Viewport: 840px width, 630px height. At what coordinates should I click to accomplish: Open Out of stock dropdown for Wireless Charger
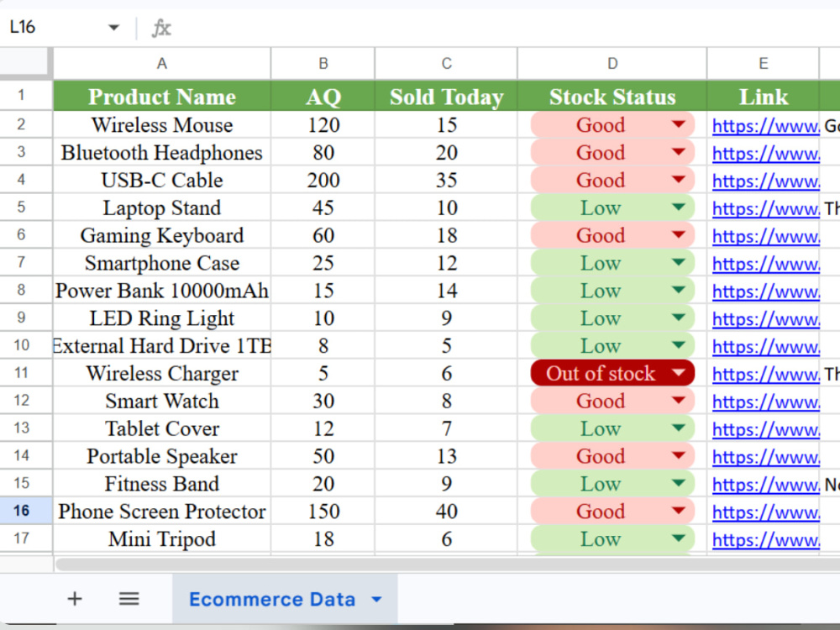tap(678, 373)
